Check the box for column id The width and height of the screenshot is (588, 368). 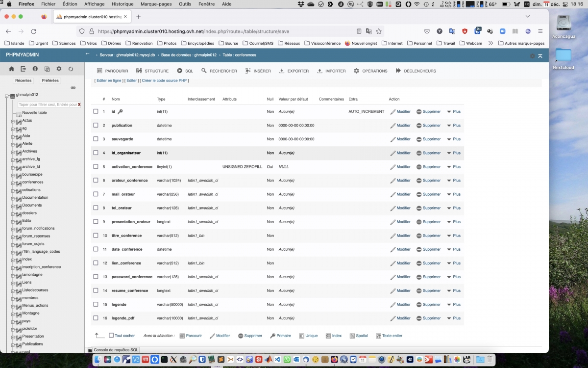point(96,111)
